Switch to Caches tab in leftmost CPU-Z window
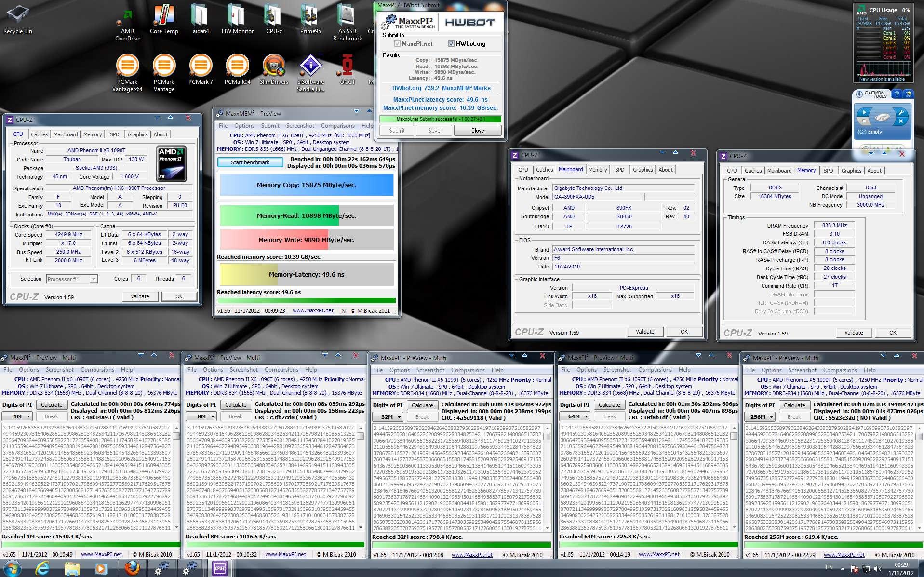 point(40,134)
